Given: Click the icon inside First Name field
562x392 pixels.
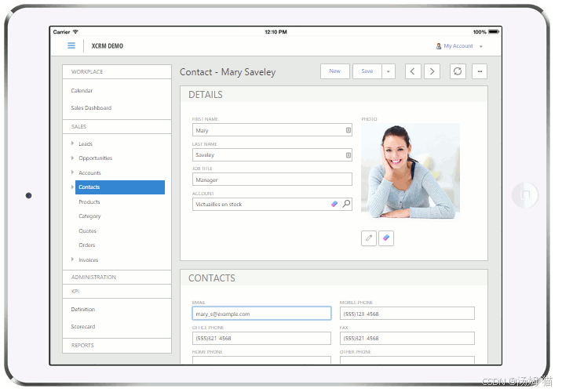Looking at the screenshot, I should (348, 130).
